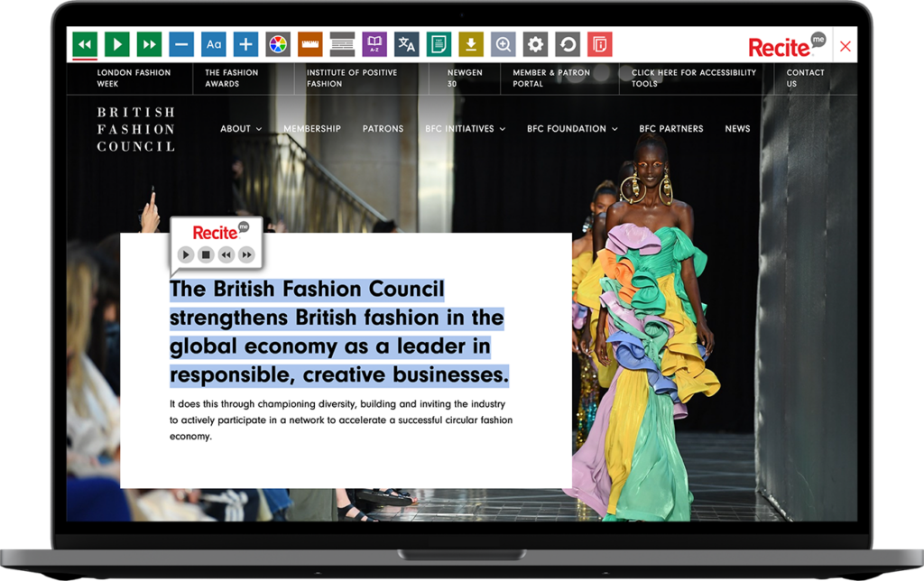This screenshot has height=581, width=924.
Task: Click forward in Recite popup player
Action: 246,254
